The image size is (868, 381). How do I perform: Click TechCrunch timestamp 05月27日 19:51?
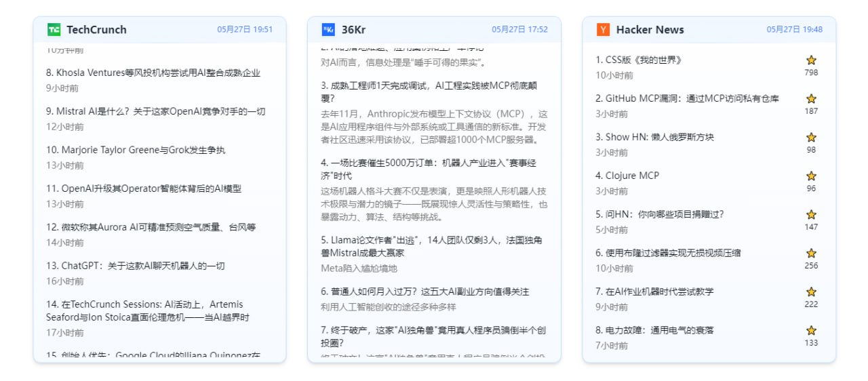pos(245,30)
